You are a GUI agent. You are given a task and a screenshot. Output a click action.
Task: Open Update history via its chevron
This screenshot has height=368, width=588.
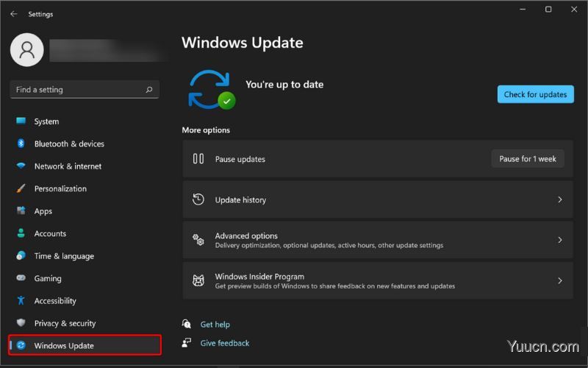pos(560,199)
